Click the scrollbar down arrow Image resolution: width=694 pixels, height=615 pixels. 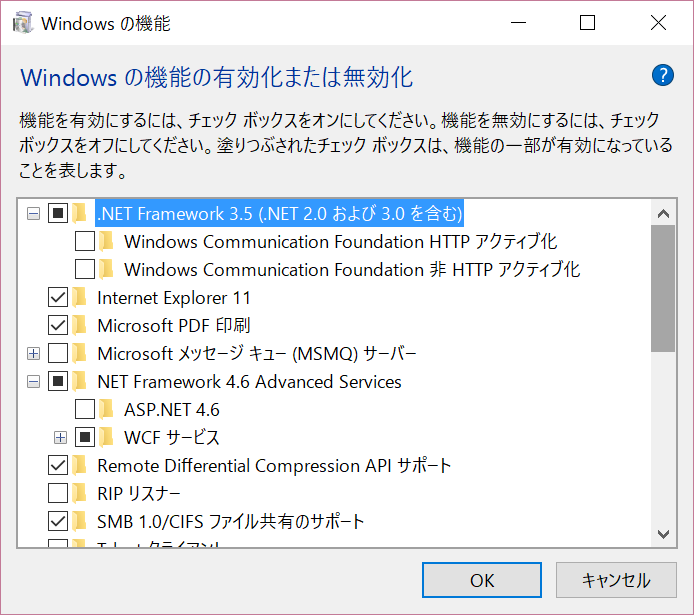(662, 535)
